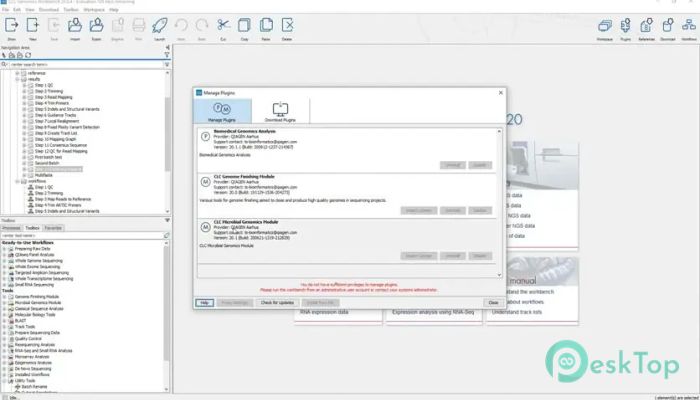Viewport: 700px width, 400px height.
Task: Click the CLC Microbial Genomics Module M icon
Action: pos(205,227)
